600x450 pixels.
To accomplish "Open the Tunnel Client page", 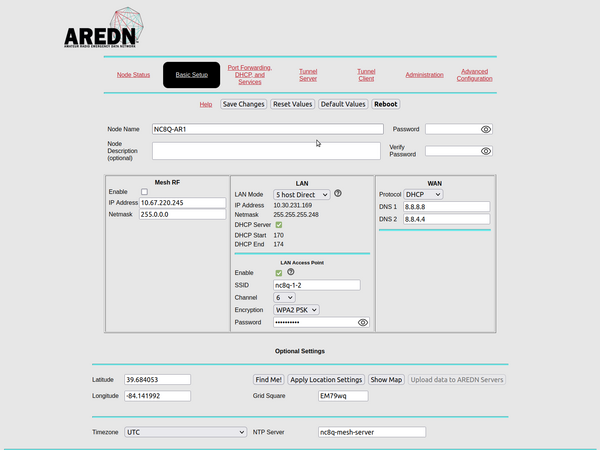I will [366, 75].
